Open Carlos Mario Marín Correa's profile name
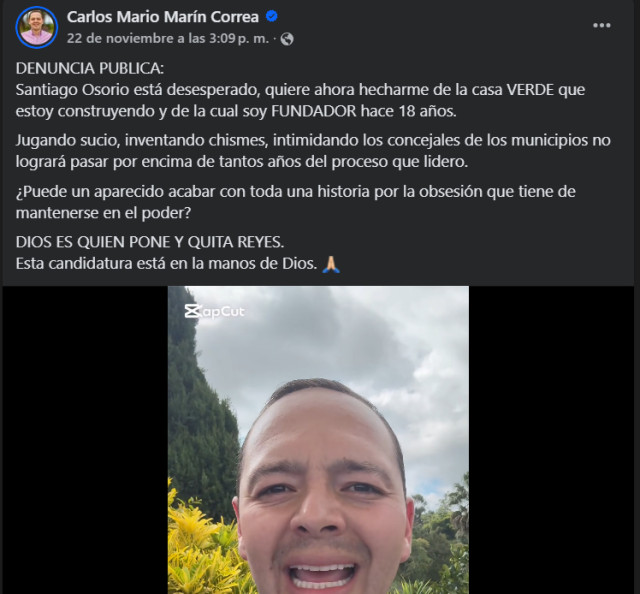This screenshot has height=594, width=640. (162, 17)
